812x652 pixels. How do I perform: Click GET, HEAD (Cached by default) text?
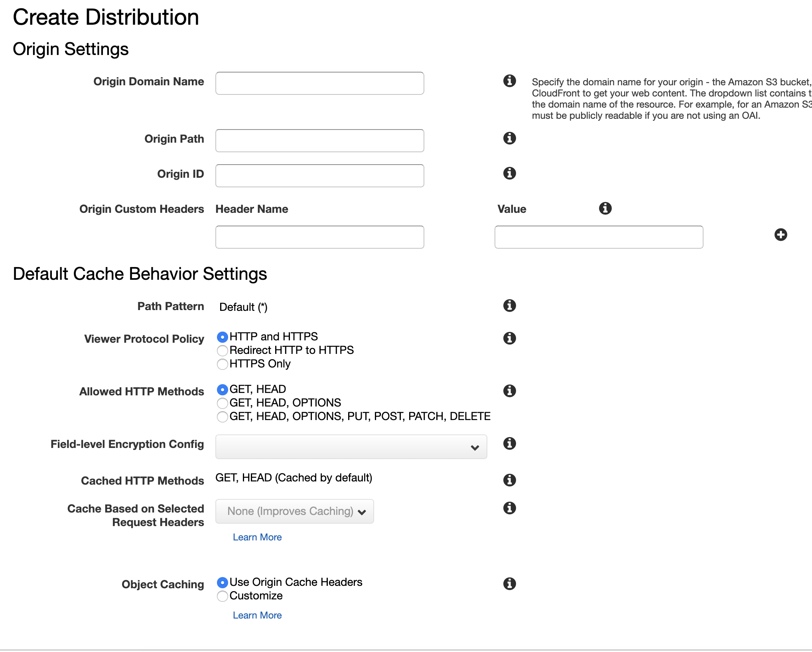tap(294, 478)
